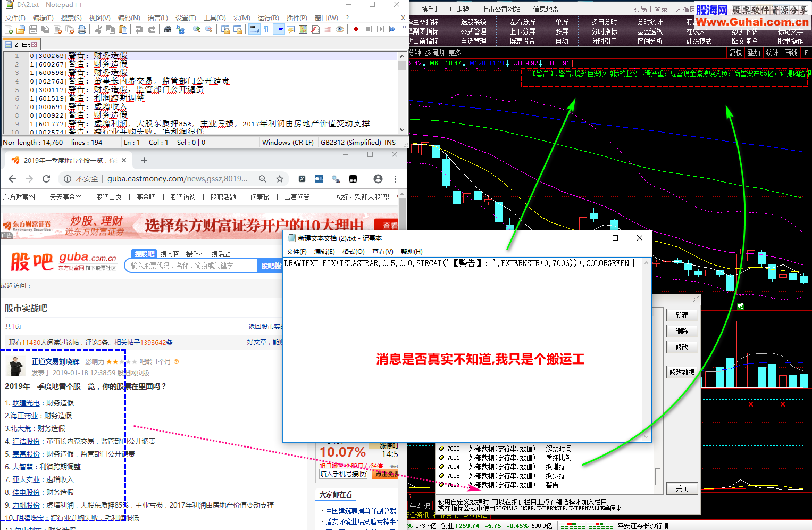The height and width of the screenshot is (530, 812).
Task: Save all files in Notepad++
Action: (45, 29)
